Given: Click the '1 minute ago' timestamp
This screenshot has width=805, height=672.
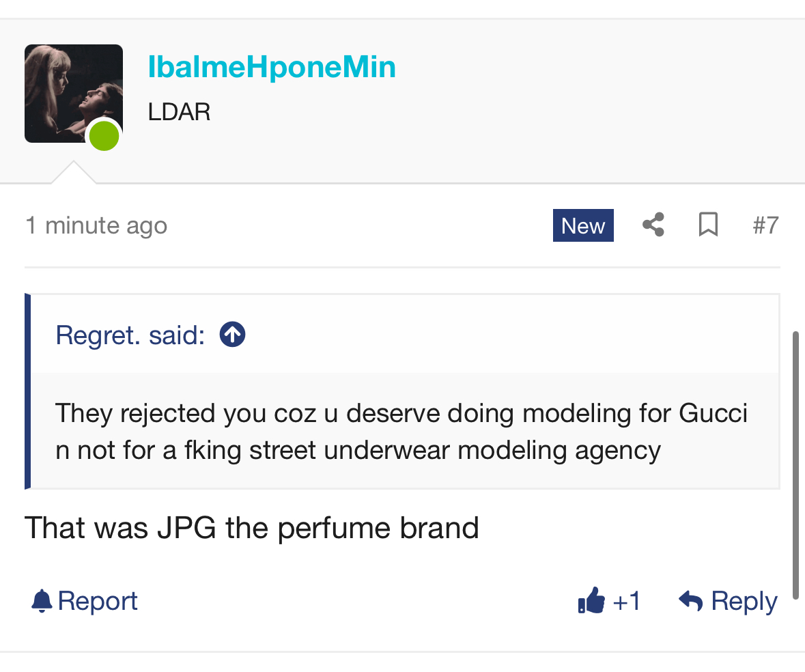Looking at the screenshot, I should pos(96,225).
